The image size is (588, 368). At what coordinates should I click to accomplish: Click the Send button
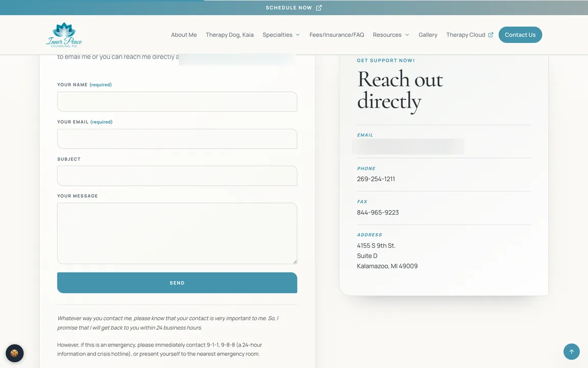pos(177,283)
